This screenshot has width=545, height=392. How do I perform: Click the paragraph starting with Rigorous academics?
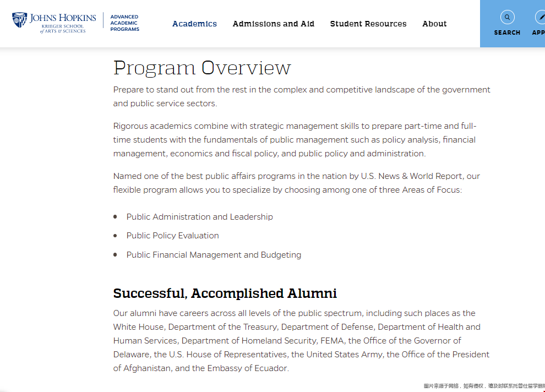295,140
